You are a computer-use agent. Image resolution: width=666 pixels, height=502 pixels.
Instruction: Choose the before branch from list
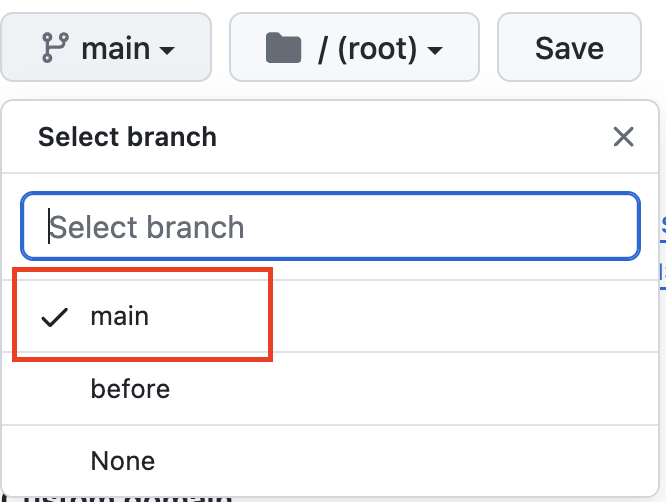[330, 389]
